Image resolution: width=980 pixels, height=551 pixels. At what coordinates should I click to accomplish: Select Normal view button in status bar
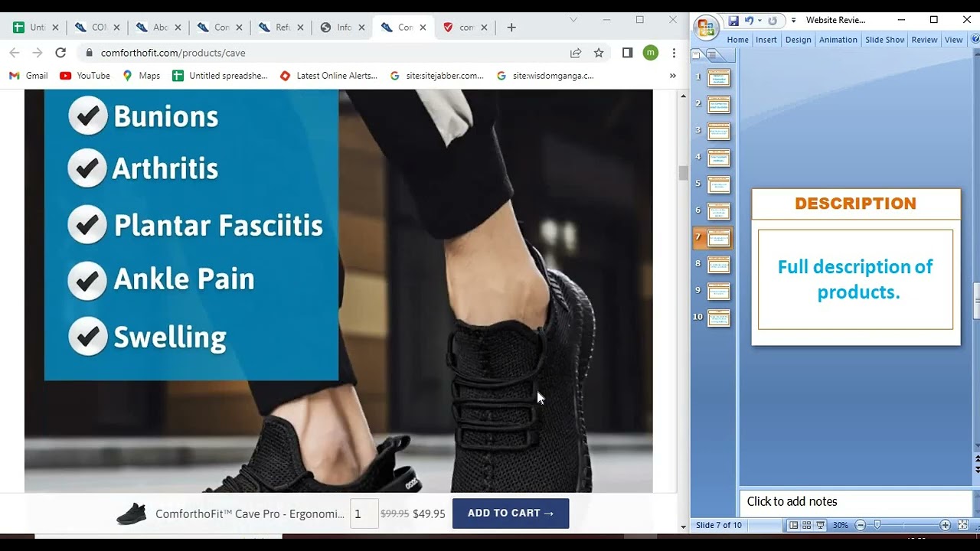(794, 525)
